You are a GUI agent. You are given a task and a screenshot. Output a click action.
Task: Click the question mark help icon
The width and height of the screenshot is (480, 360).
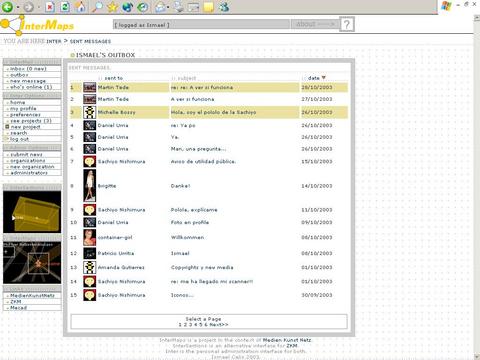pyautogui.click(x=347, y=24)
